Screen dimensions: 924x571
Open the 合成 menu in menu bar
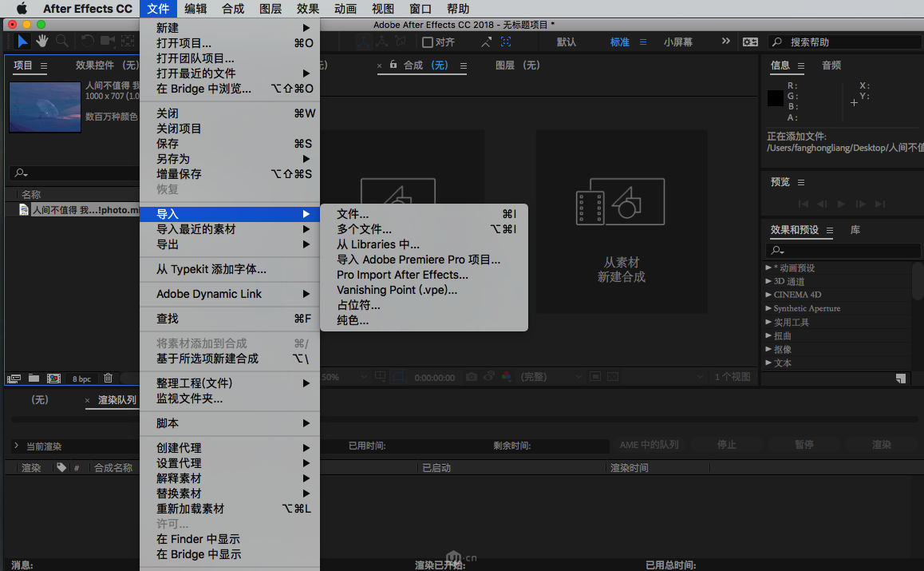point(233,8)
